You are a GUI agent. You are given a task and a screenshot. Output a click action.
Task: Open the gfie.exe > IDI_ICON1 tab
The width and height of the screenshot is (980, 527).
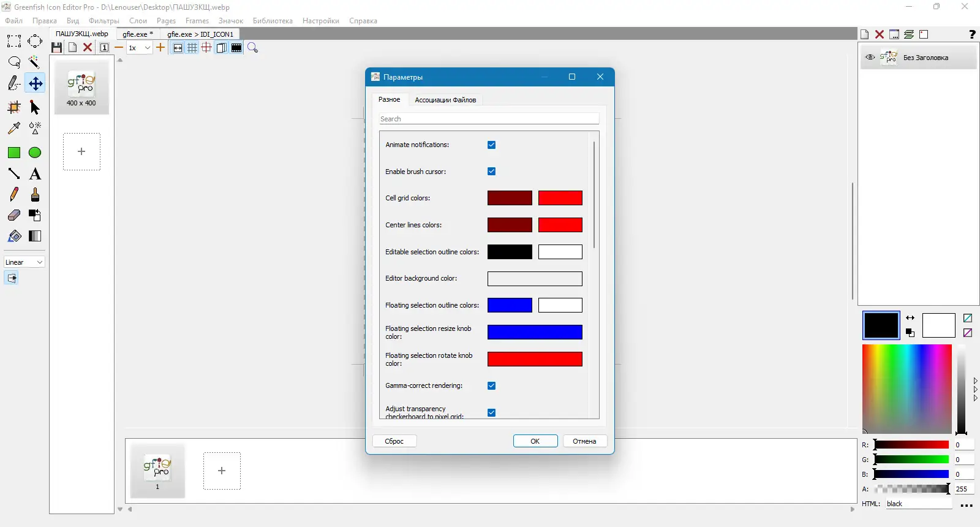point(200,34)
